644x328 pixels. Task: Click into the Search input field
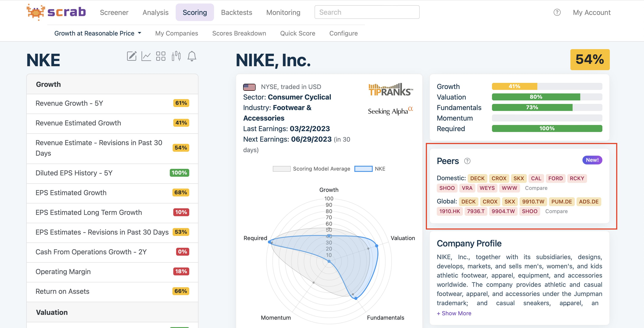pyautogui.click(x=367, y=12)
